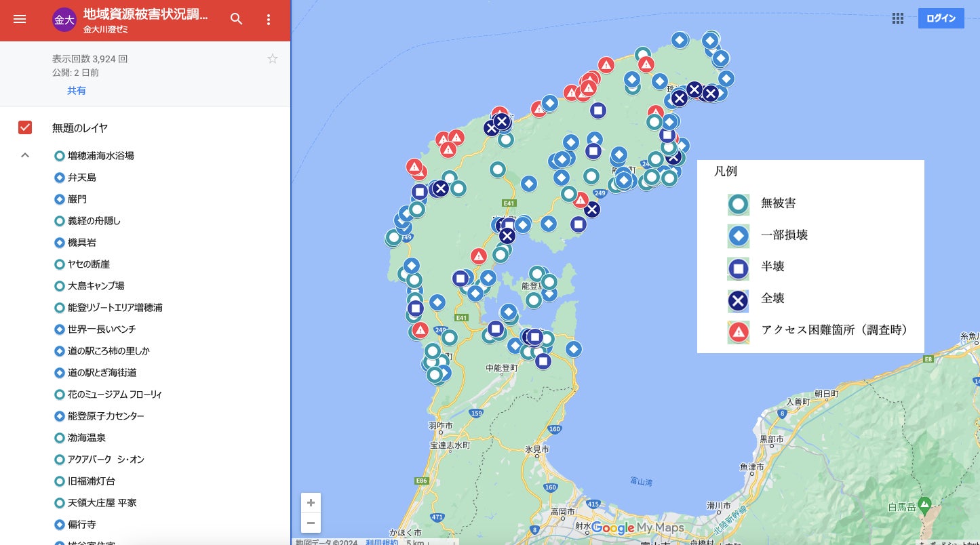Star this map with the star icon
The width and height of the screenshot is (980, 545).
[273, 58]
